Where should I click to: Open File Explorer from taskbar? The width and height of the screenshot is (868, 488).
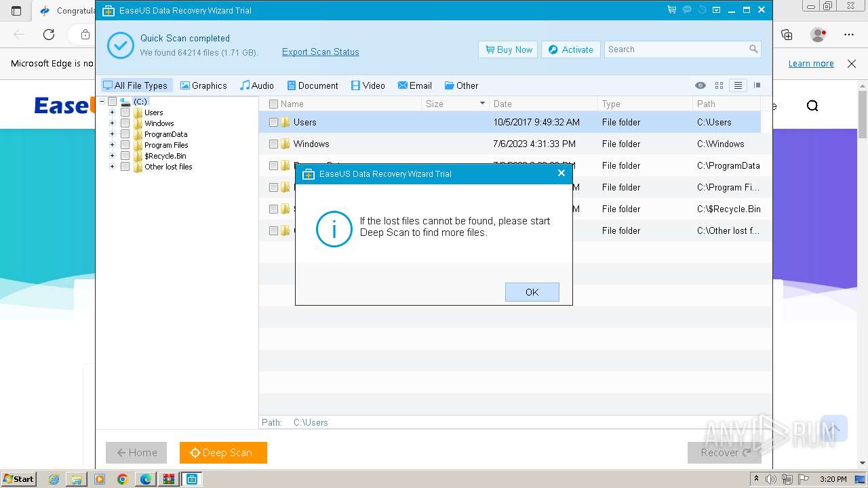pyautogui.click(x=77, y=479)
